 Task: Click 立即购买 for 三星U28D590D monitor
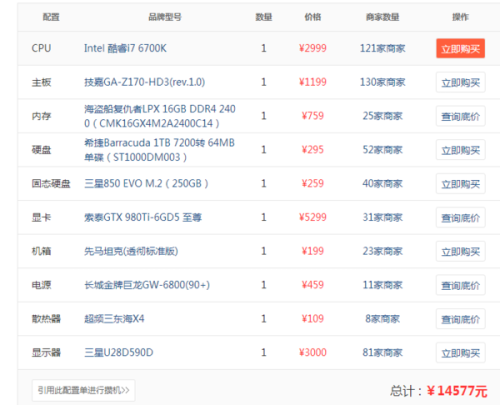(460, 353)
